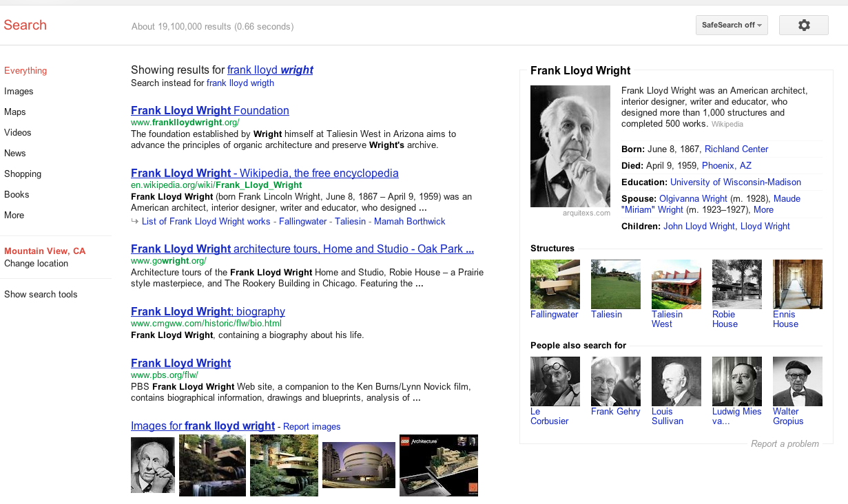Click the Fallingwater structure thumbnail
Image resolution: width=848 pixels, height=504 pixels.
(555, 284)
